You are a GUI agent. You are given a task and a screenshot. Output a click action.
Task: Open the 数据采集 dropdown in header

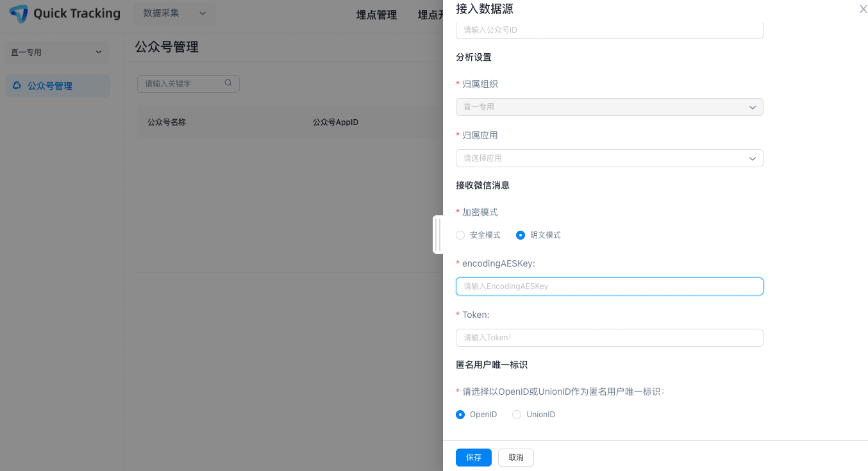point(174,13)
